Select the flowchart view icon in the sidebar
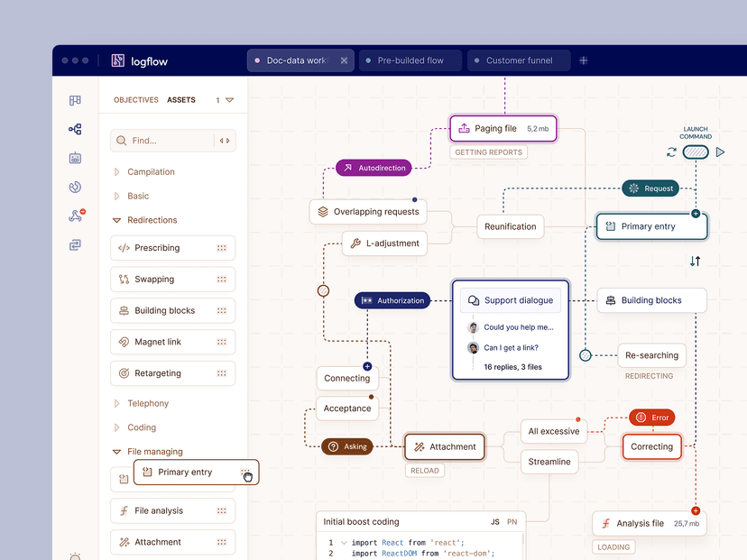Viewport: 747px width, 560px height. coord(75,129)
